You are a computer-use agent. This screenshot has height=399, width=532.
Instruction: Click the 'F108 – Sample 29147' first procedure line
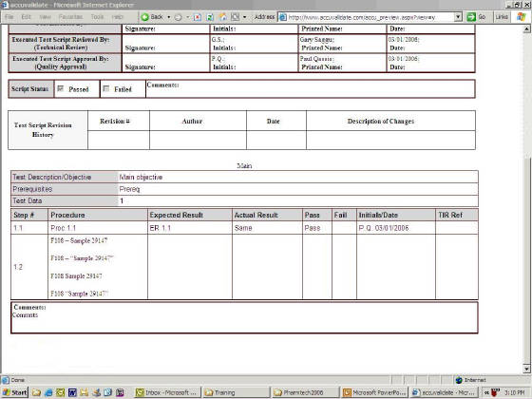point(79,240)
